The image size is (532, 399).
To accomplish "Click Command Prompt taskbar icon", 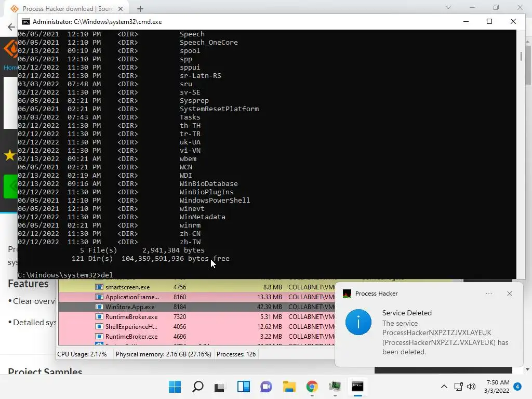I will point(357,387).
